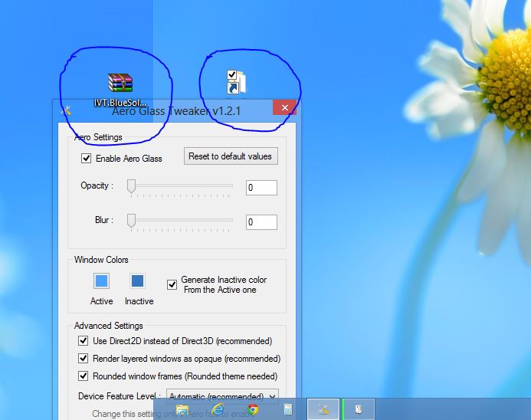Open the IVT.BlueSol WinRAR archive desktop icon
Screen dimensions: 531x420
(x=120, y=84)
